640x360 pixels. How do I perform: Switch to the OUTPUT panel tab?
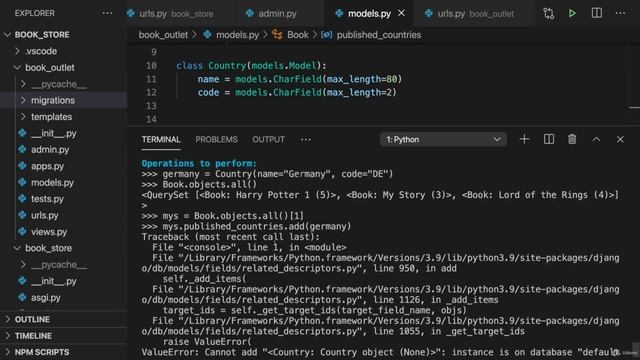coord(268,140)
